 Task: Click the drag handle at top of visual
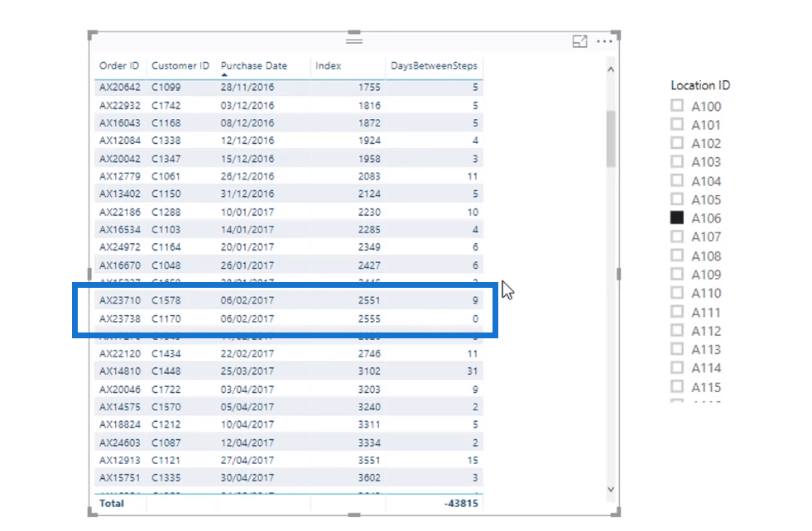pyautogui.click(x=354, y=41)
